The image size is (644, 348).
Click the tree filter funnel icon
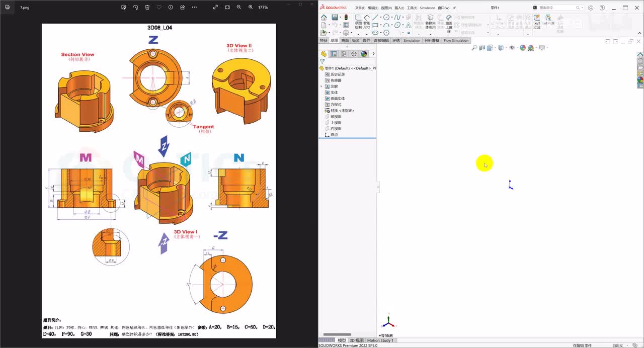point(322,61)
